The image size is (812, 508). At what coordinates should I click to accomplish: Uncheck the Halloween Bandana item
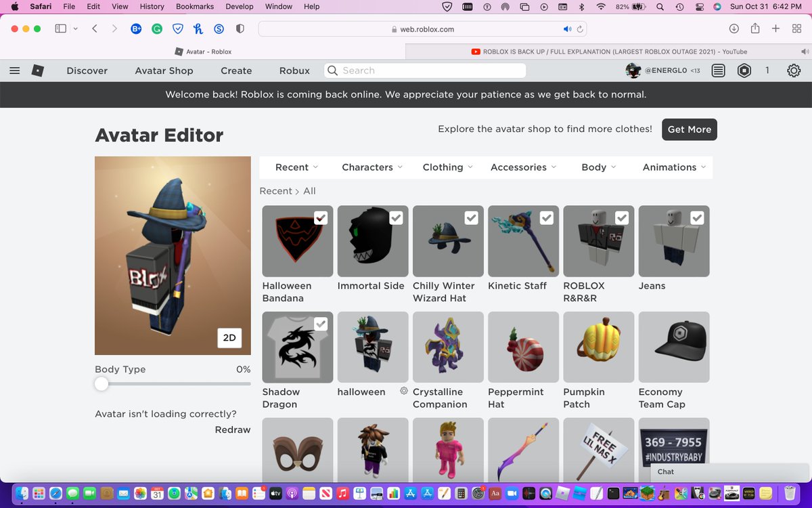(x=321, y=218)
